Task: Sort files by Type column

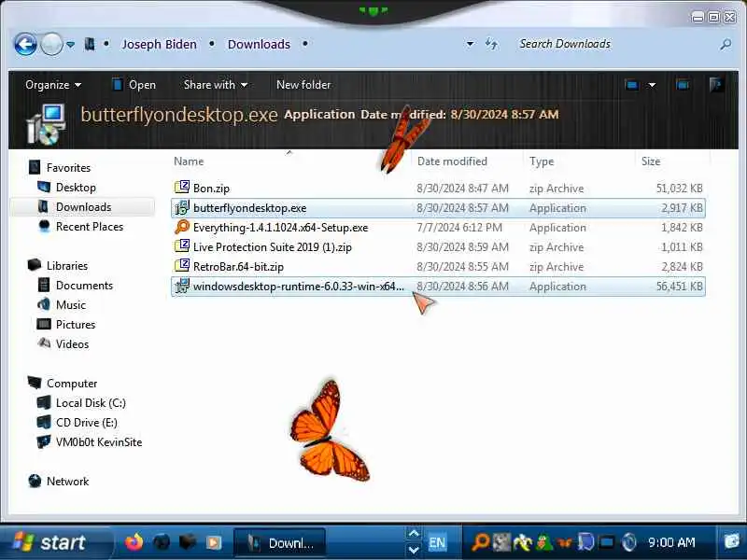Action: [x=542, y=161]
